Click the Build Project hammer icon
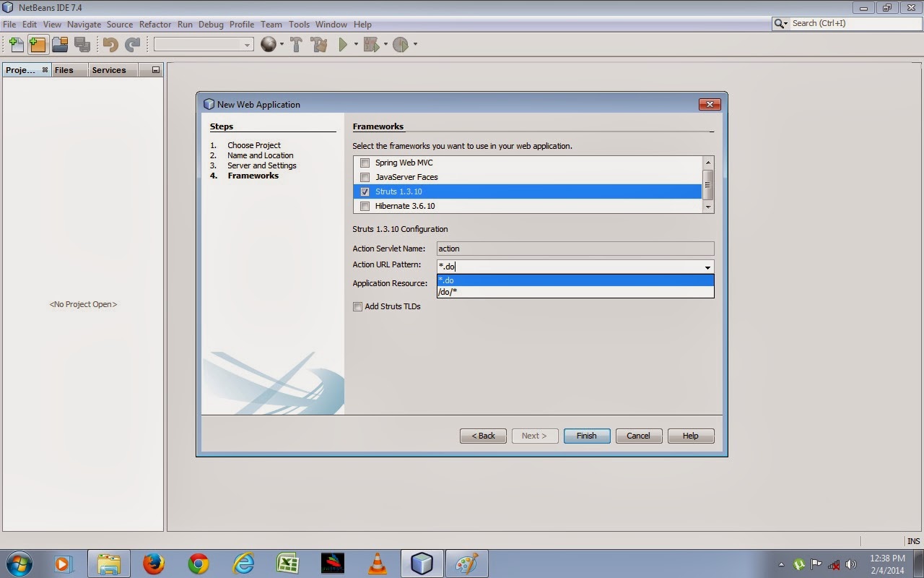The image size is (924, 578). click(x=296, y=45)
